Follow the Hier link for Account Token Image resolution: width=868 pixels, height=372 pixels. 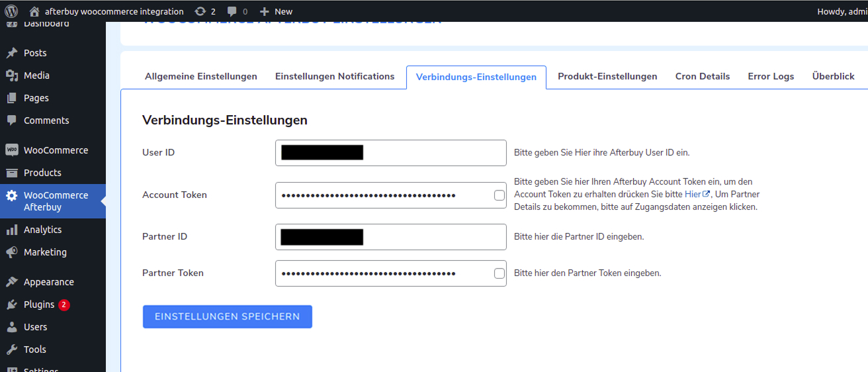[693, 194]
